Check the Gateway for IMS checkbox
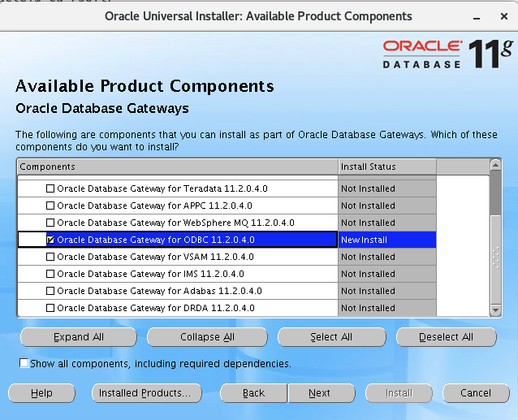This screenshot has width=518, height=420. tap(50, 274)
